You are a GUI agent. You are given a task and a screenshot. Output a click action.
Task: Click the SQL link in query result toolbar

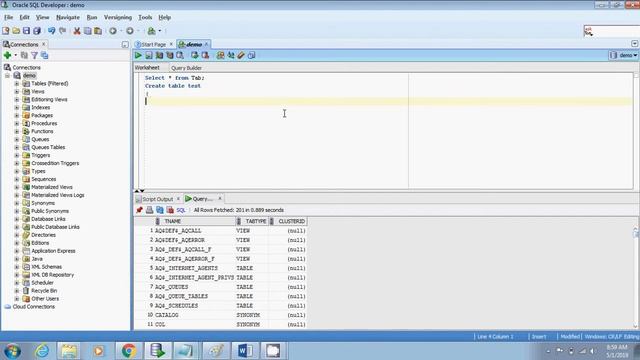181,210
